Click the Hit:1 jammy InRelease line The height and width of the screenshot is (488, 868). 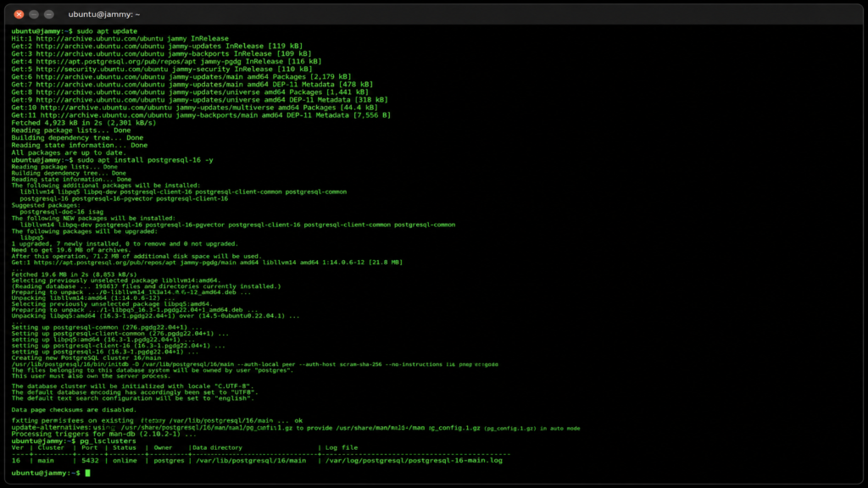[x=120, y=39]
